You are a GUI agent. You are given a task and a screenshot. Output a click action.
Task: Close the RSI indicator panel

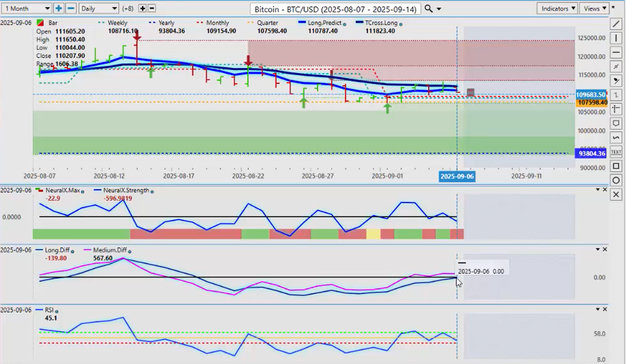605,309
